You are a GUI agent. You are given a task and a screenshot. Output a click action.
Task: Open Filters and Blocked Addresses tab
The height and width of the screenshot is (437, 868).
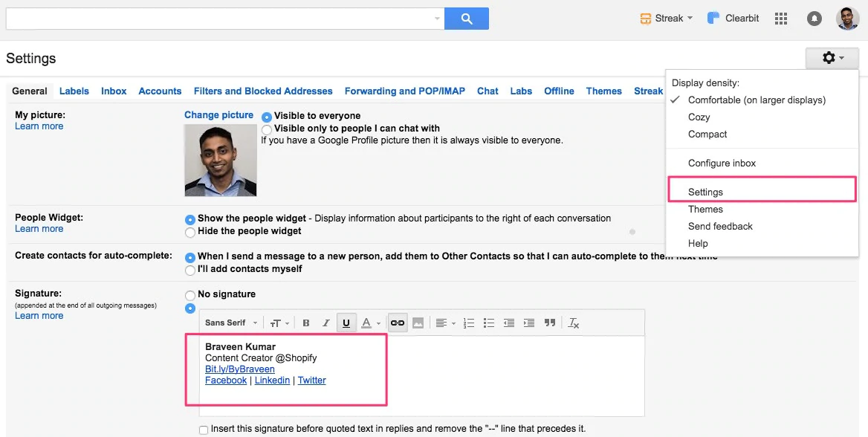[x=263, y=91]
